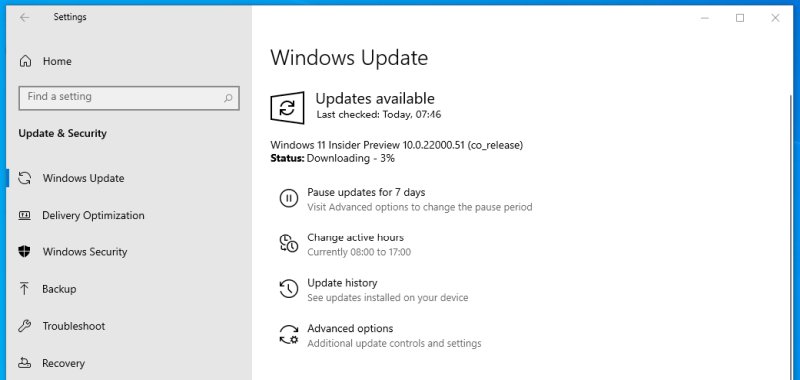Focus the Find a setting search box
The width and height of the screenshot is (800, 380).
coord(129,98)
